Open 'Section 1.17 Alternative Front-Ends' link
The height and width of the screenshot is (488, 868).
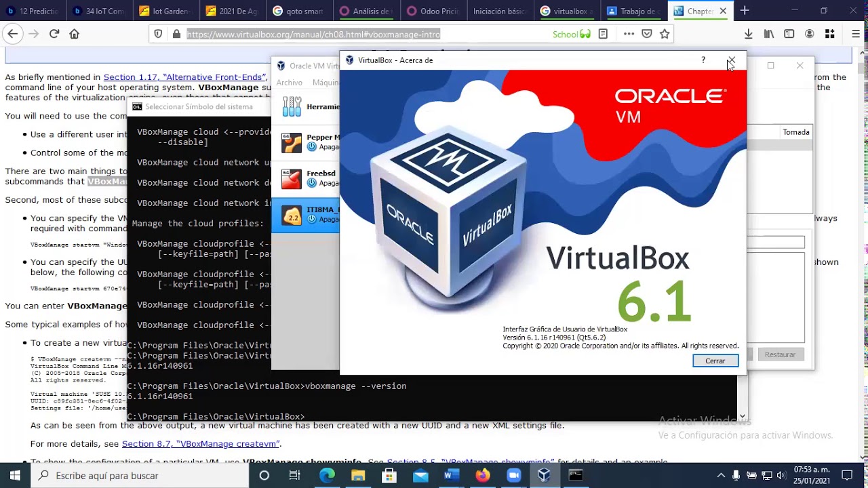click(186, 77)
